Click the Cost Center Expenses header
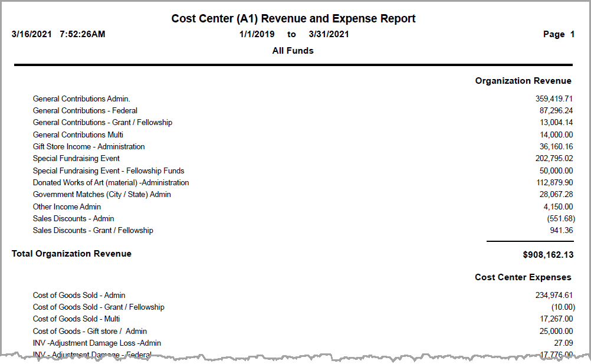Screen dimensions: 591x364 523,277
